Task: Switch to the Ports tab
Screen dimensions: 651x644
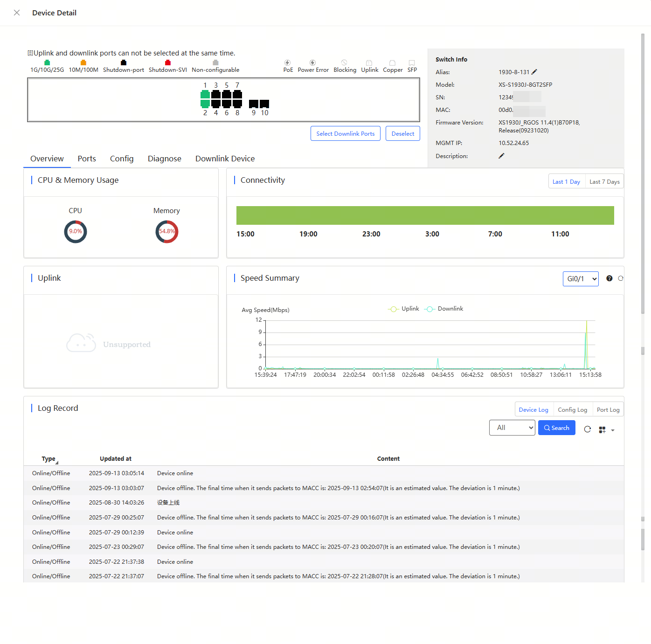Action: [87, 159]
